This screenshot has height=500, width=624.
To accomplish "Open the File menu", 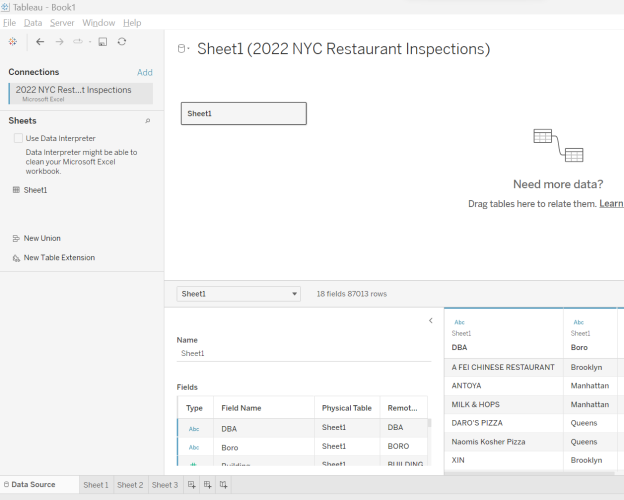I will (9, 23).
